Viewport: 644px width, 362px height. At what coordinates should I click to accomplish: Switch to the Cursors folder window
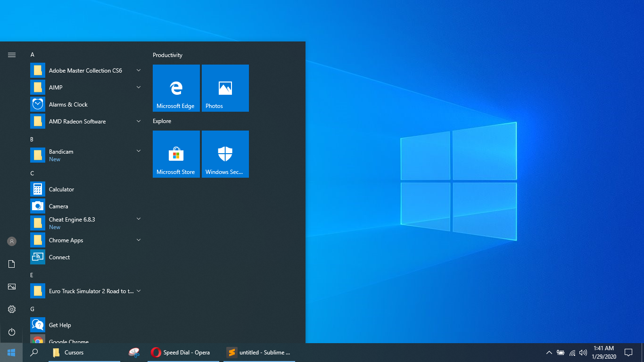(84, 353)
